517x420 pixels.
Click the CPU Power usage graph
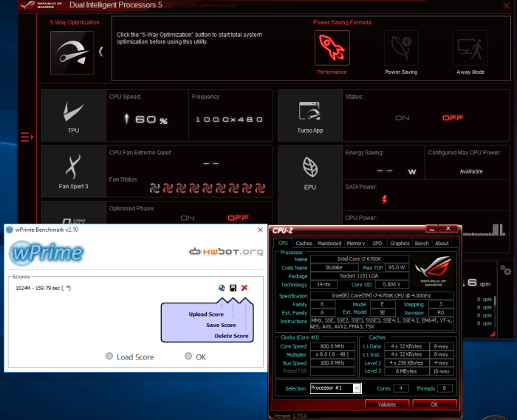(484, 230)
